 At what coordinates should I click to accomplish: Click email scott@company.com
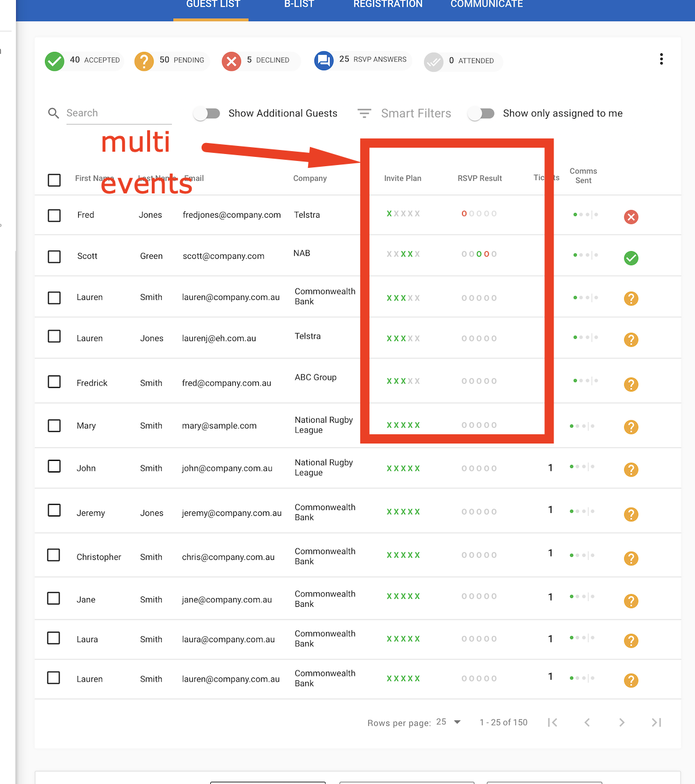[x=224, y=256]
